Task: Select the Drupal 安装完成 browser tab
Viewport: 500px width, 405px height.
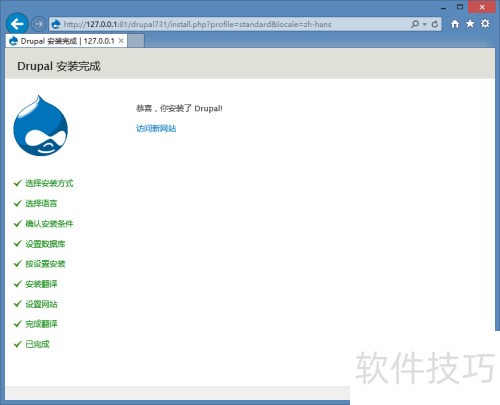Action: [66, 41]
